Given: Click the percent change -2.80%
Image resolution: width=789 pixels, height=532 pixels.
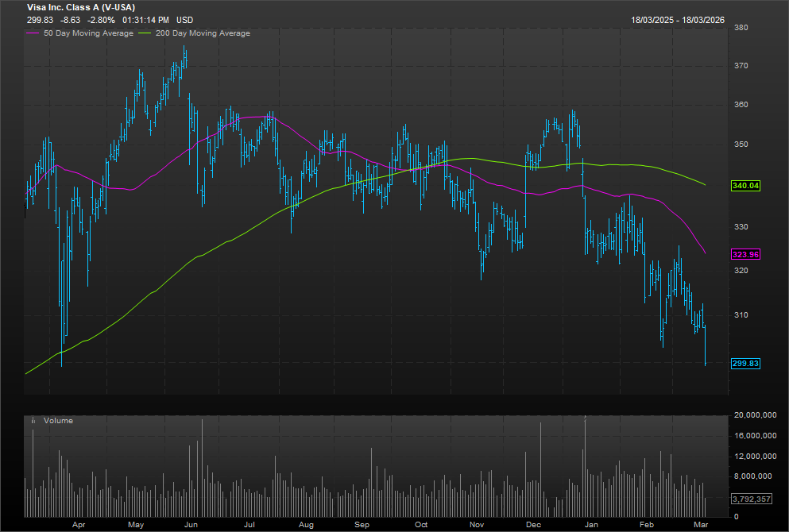Looking at the screenshot, I should click(x=101, y=20).
